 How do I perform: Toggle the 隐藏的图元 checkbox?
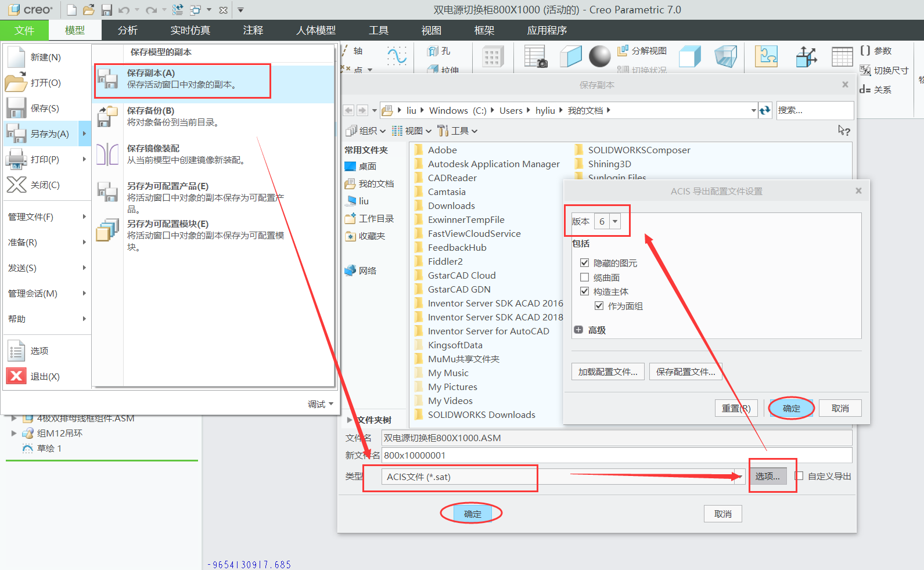[585, 263]
